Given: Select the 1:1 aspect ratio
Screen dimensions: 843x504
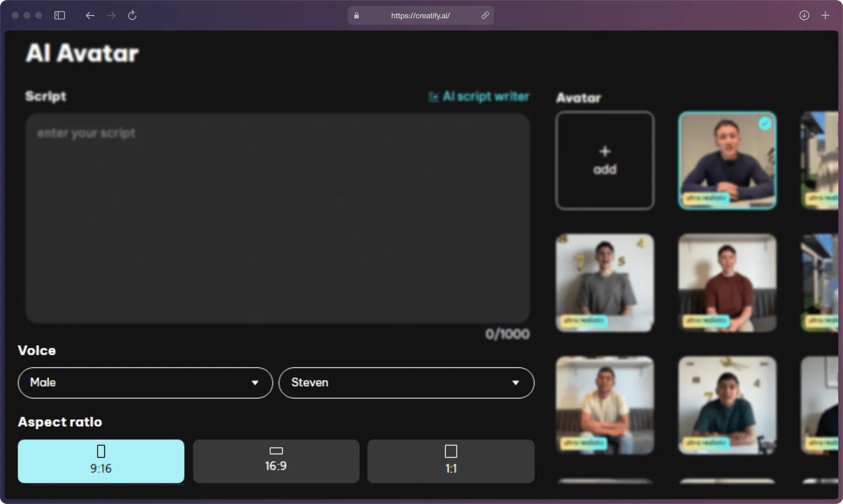Looking at the screenshot, I should pos(451,461).
